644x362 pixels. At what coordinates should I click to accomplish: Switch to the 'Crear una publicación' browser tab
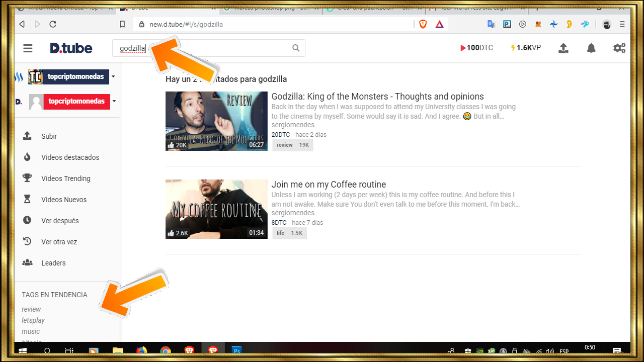coord(373,9)
